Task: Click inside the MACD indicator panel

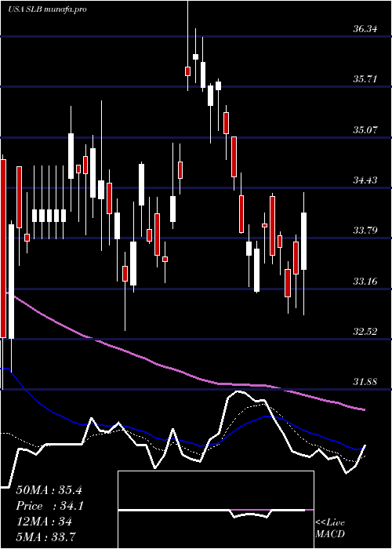Action: click(216, 510)
